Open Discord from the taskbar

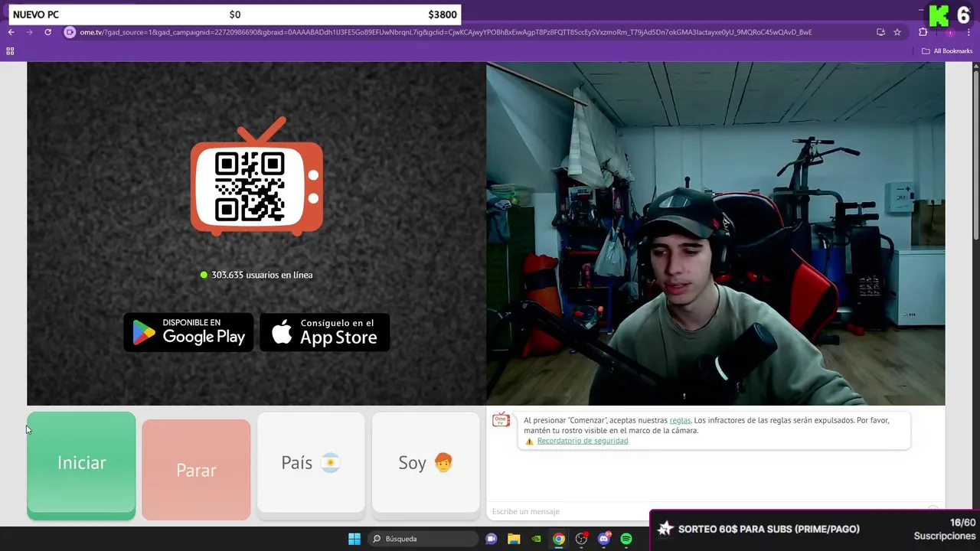coord(604,539)
